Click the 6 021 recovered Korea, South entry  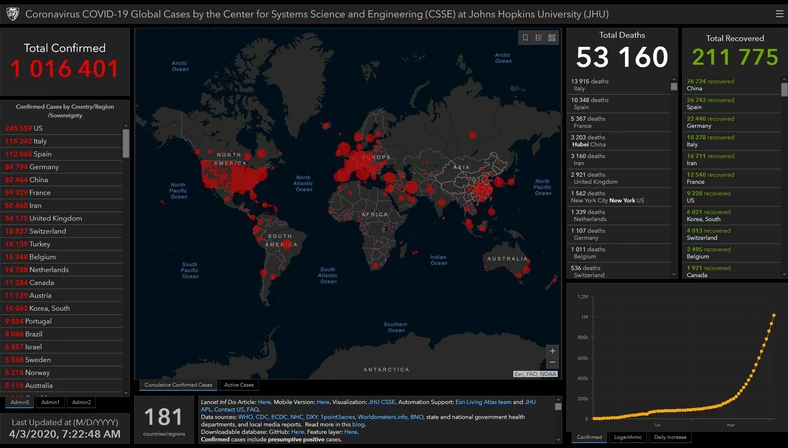click(732, 215)
